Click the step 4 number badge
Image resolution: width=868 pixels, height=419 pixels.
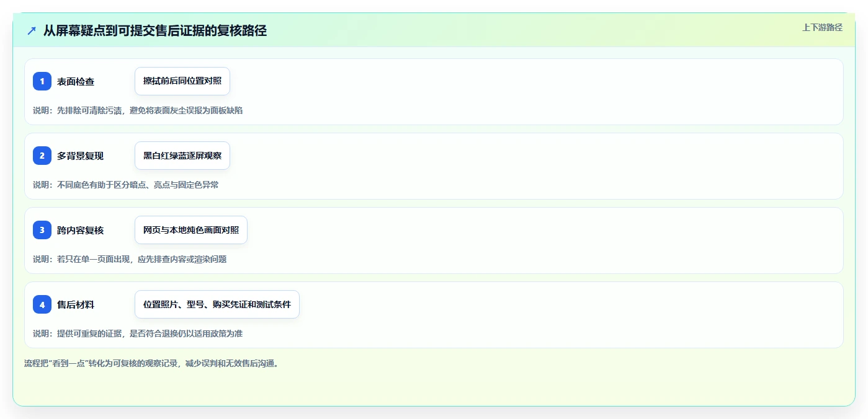tap(42, 304)
